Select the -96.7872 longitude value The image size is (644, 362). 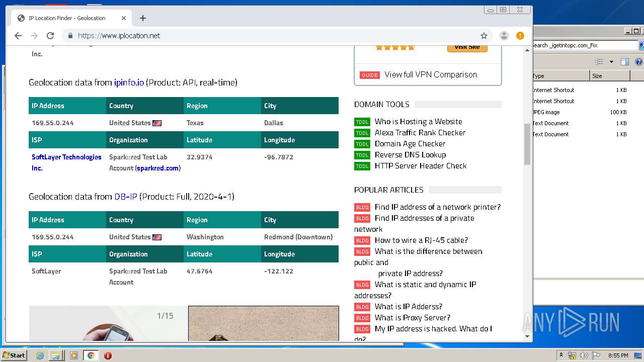(x=278, y=157)
